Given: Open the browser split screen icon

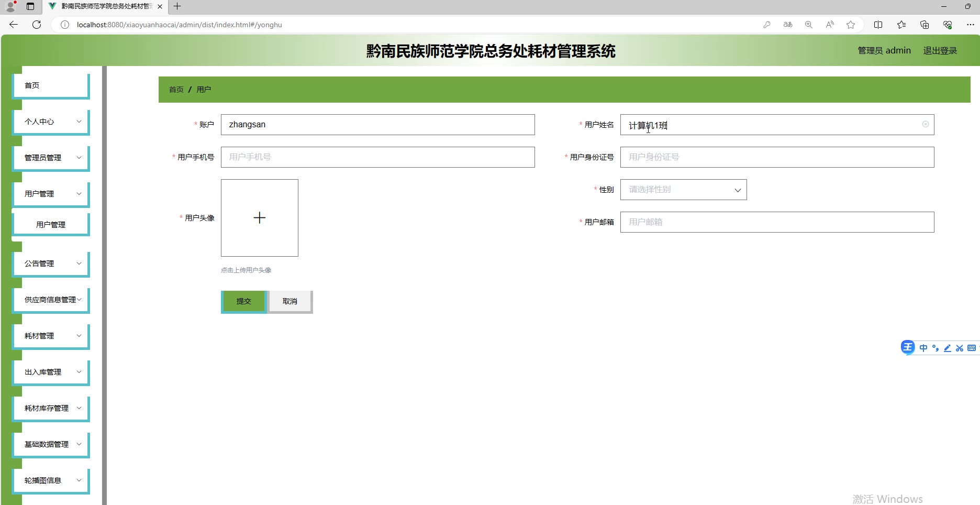Looking at the screenshot, I should coord(878,25).
